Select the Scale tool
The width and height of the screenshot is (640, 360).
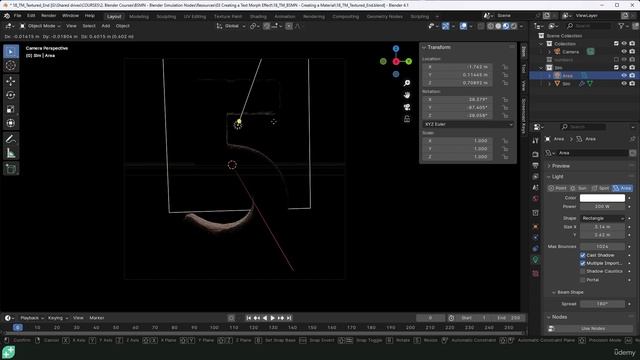pos(11,109)
